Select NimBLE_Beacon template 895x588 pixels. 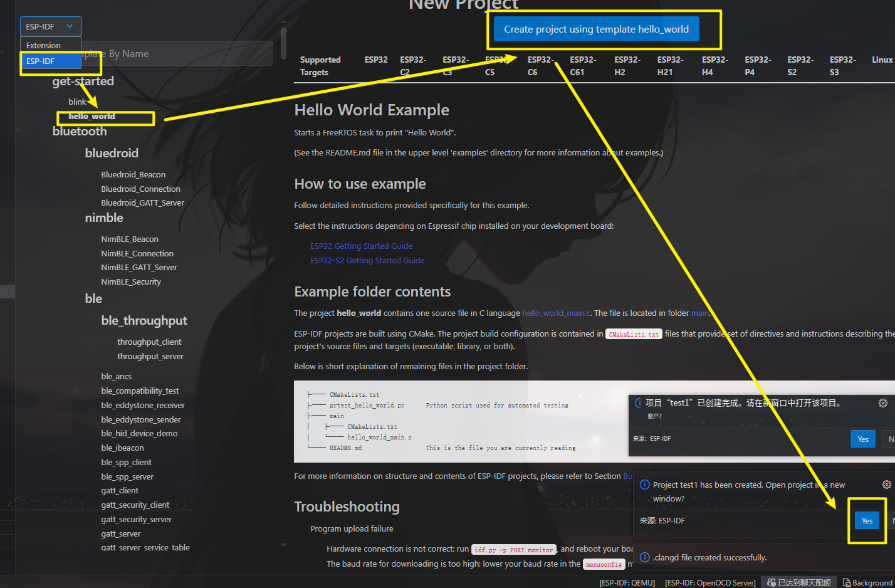[130, 239]
